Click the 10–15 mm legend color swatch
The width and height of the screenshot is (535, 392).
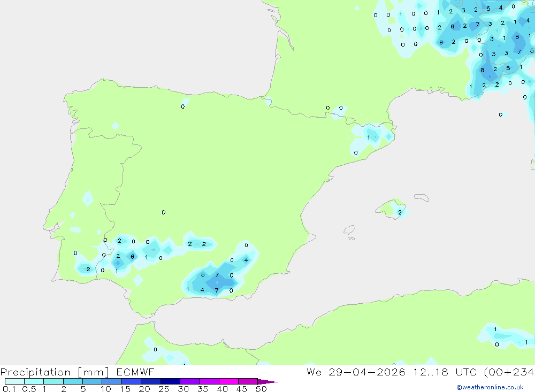pos(112,381)
